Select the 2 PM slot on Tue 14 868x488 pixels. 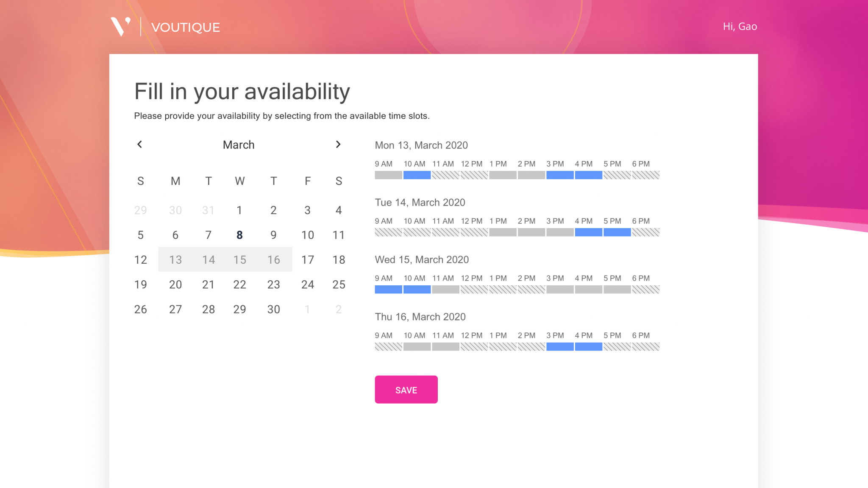click(x=531, y=232)
